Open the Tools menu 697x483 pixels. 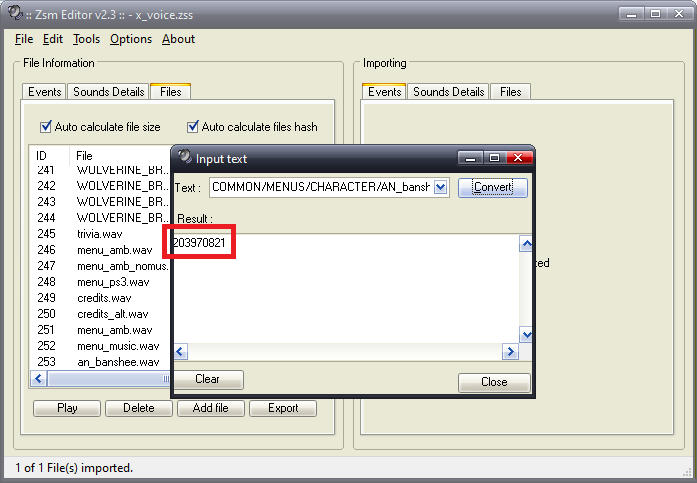(86, 39)
